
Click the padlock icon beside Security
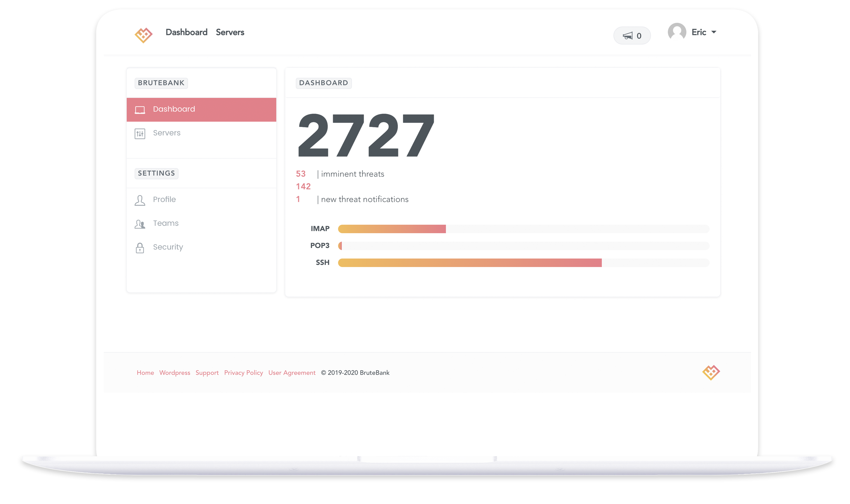point(140,248)
